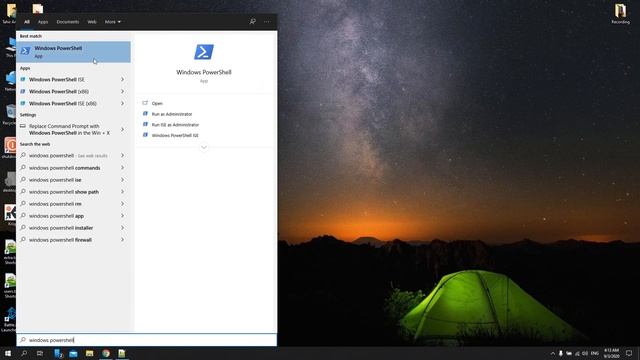Click the search box containing 'windows powershell'
This screenshot has width=640, height=360.
147,340
